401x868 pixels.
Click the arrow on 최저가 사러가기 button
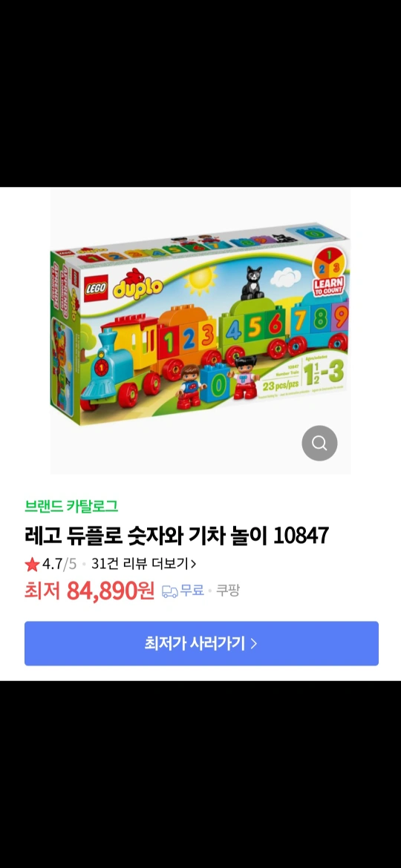[x=254, y=644]
